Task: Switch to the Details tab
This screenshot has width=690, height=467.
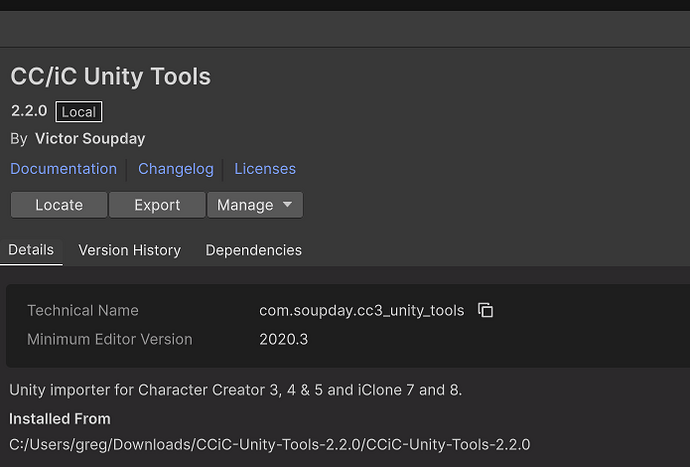Action: pos(31,250)
